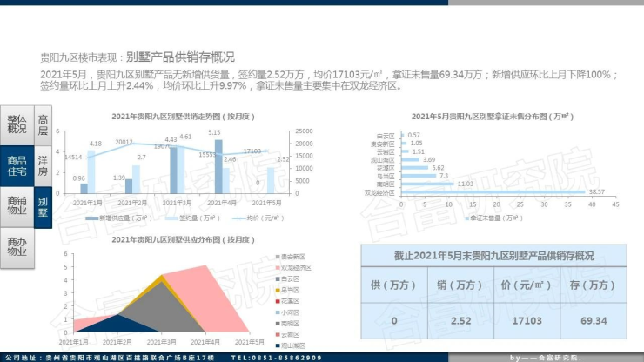Select the 双龙经济区 legend entry
The image size is (644, 362).
293,267
